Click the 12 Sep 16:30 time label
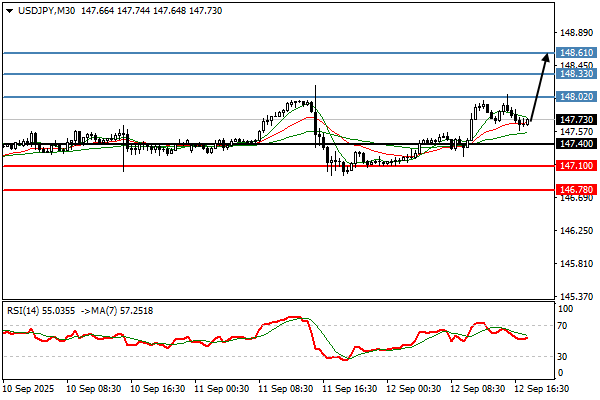600x400 pixels. pyautogui.click(x=541, y=389)
